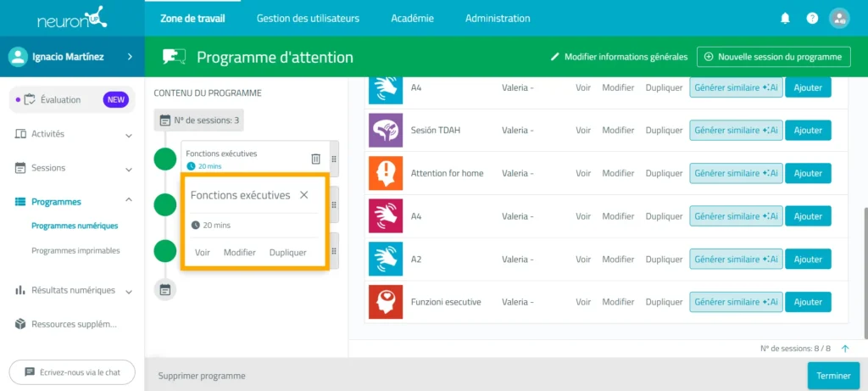Open the help question mark icon
The width and height of the screenshot is (868, 391).
(x=812, y=19)
